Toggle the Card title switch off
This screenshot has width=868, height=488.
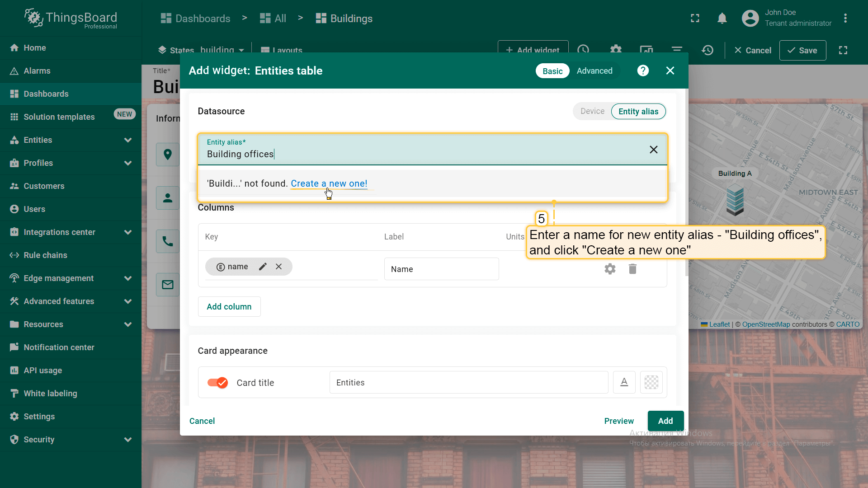(x=217, y=383)
